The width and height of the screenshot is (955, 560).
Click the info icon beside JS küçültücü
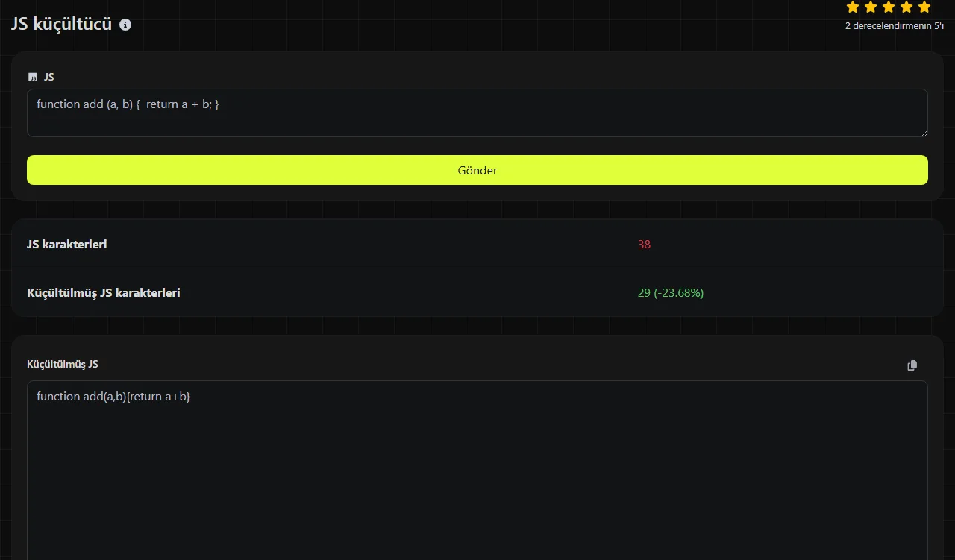coord(125,25)
